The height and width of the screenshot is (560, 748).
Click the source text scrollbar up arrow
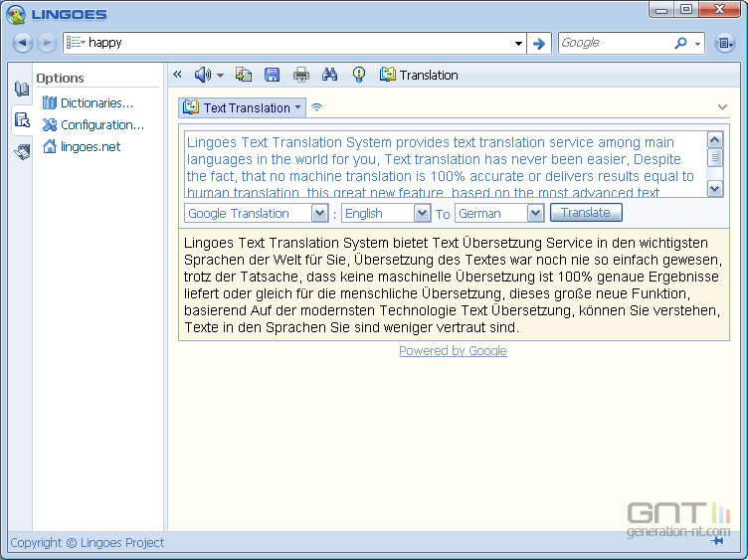(x=714, y=140)
